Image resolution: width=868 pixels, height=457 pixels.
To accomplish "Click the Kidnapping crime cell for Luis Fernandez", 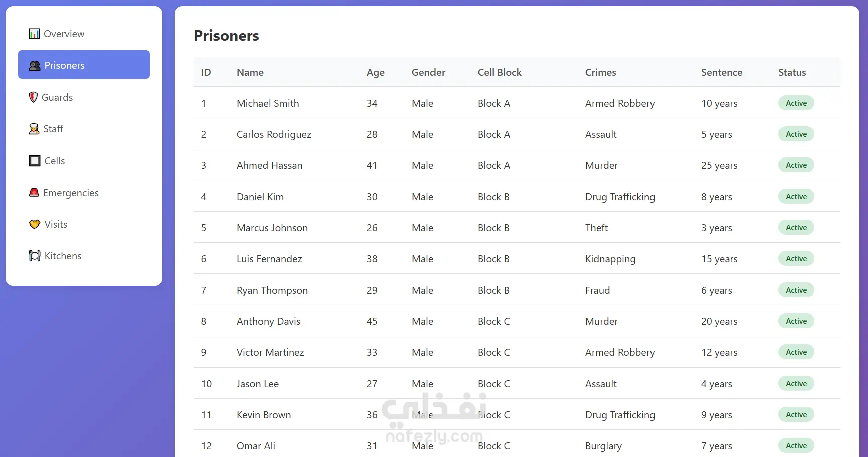I will click(x=610, y=259).
